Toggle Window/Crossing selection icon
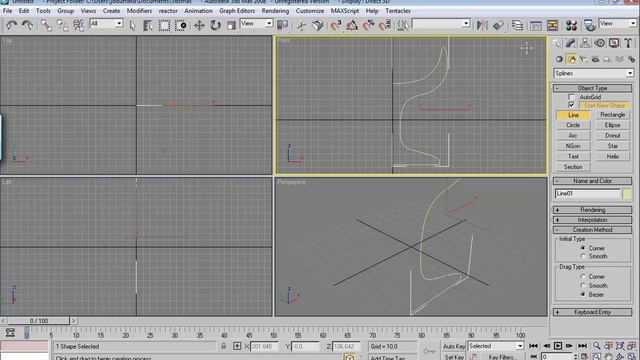640x360 pixels. click(180, 25)
